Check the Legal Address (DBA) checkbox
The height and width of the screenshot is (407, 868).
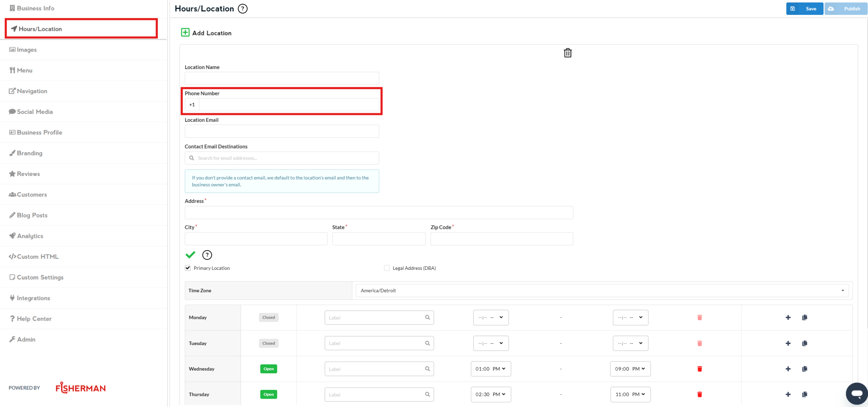tap(387, 268)
